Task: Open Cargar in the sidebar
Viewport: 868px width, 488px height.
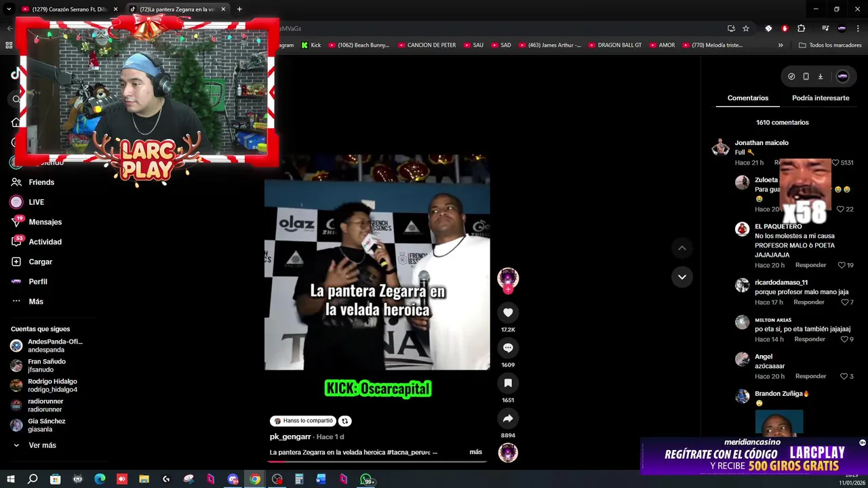Action: (40, 262)
